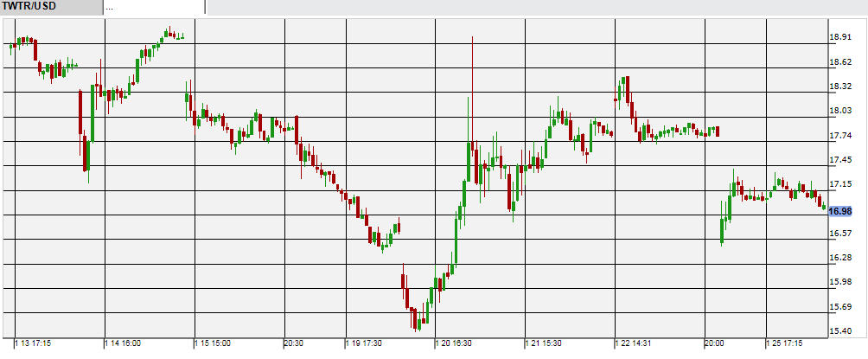Screen dimensions: 868x359
Task: Open the '...' tab next to TWTR/USD
Action: [154, 7]
